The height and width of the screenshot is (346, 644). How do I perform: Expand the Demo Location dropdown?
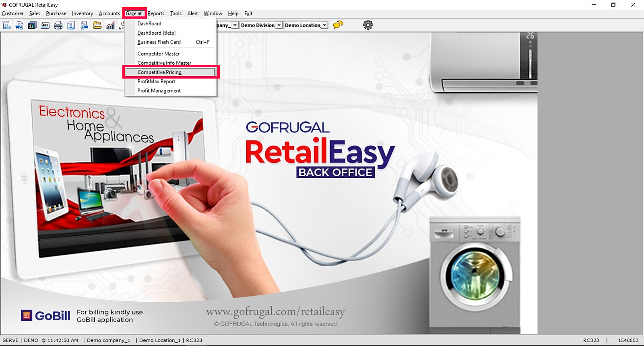click(324, 25)
